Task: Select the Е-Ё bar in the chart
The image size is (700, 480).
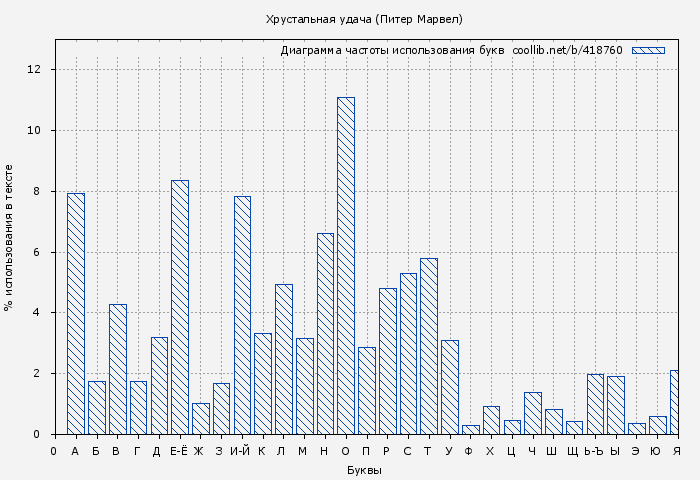Action: click(x=180, y=307)
